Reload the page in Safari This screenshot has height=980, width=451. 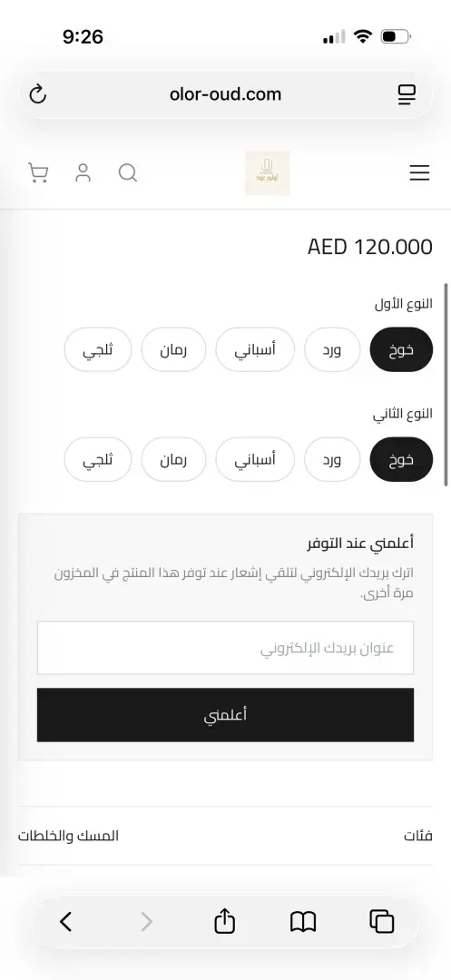tap(38, 95)
